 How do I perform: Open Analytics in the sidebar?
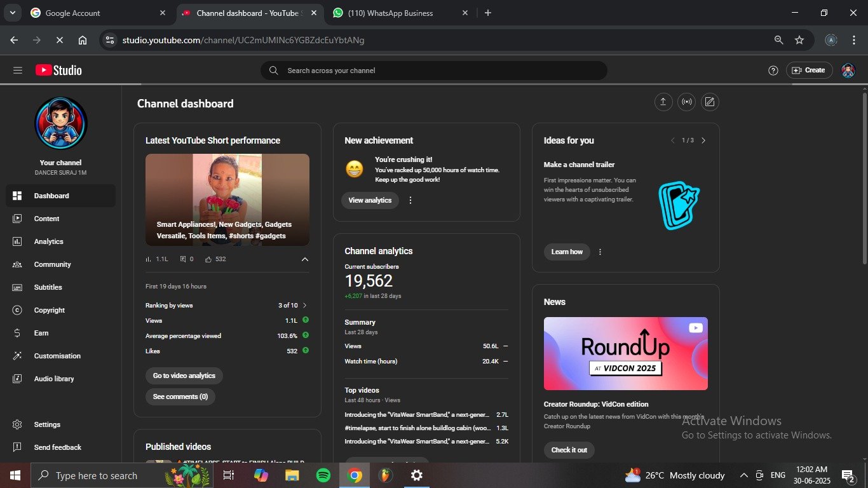tap(60, 241)
